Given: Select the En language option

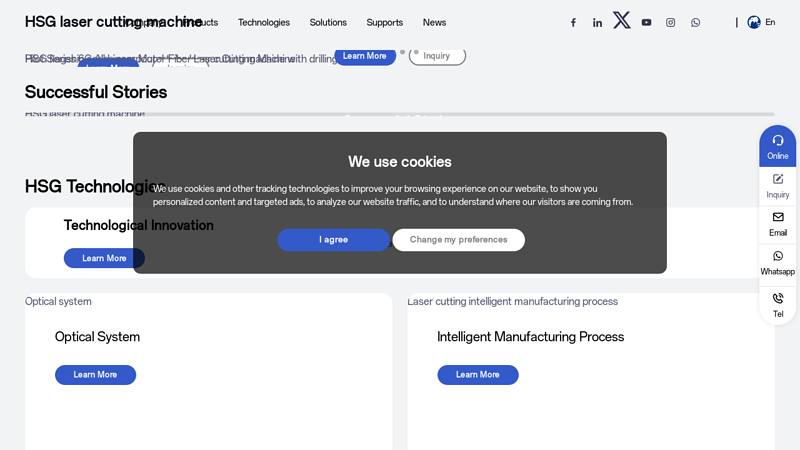Looking at the screenshot, I should (x=770, y=22).
